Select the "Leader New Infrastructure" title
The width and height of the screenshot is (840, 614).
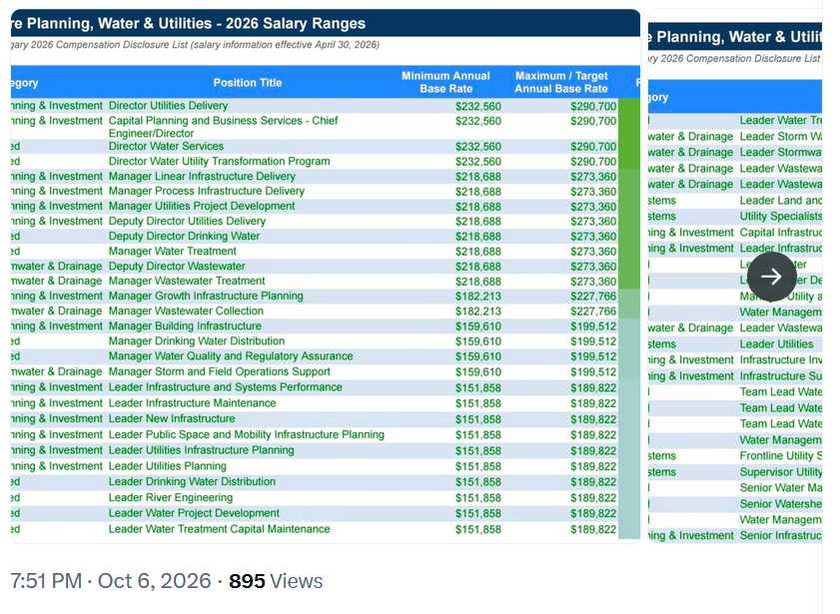point(172,418)
